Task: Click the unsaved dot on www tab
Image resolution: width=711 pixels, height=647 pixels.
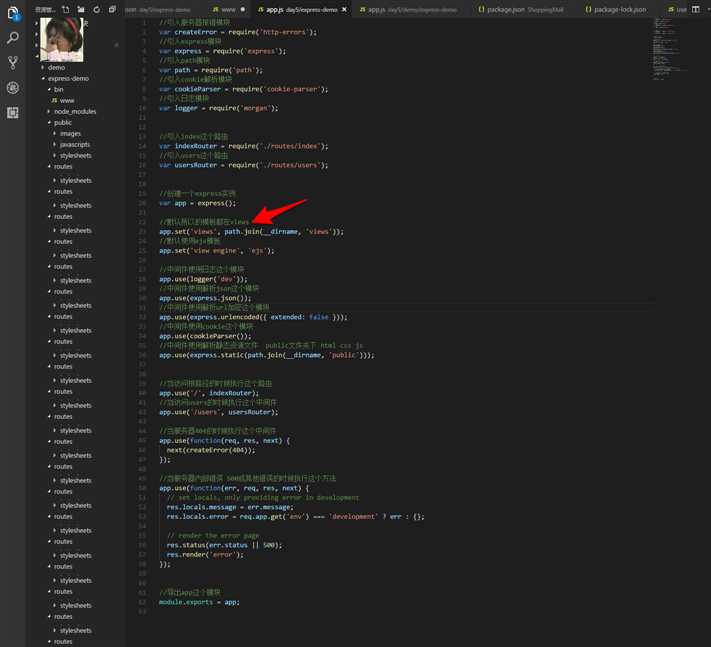Action: (x=243, y=9)
